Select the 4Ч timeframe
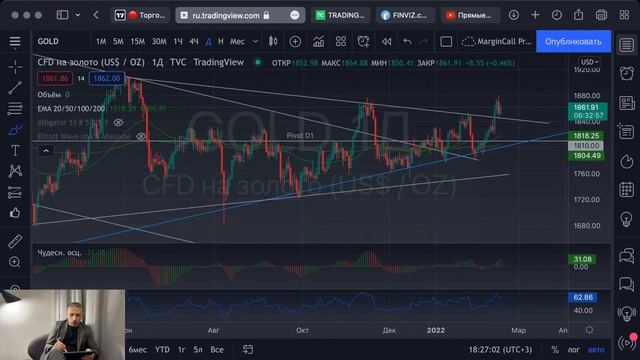This screenshot has height=360, width=640. point(193,41)
